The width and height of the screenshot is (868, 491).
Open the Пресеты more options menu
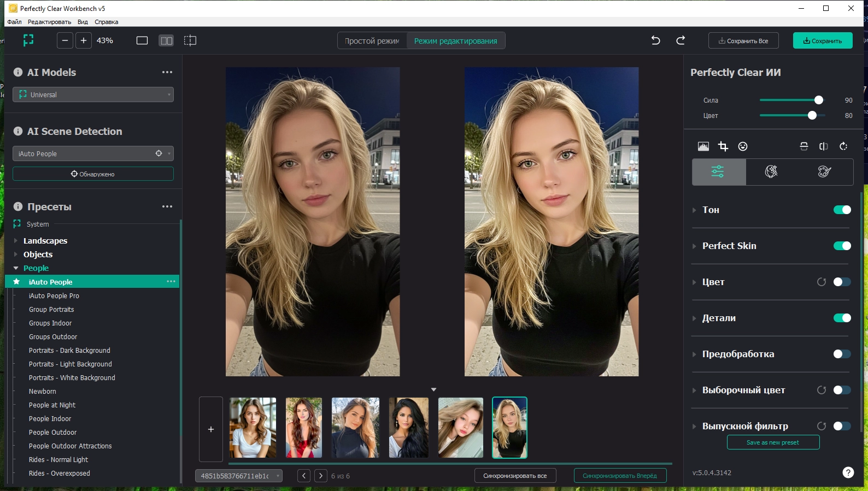pyautogui.click(x=167, y=206)
